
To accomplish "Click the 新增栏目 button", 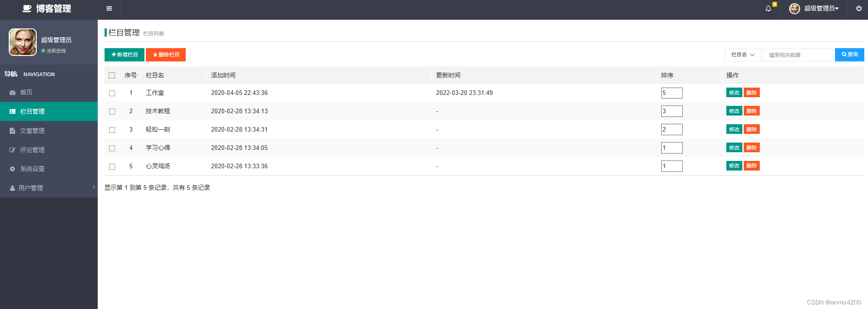I will click(124, 55).
